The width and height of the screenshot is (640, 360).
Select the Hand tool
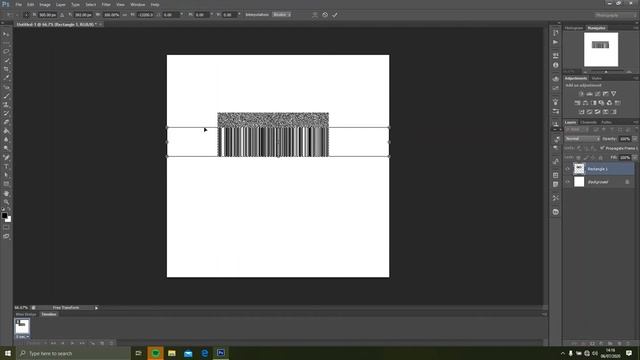point(6,193)
